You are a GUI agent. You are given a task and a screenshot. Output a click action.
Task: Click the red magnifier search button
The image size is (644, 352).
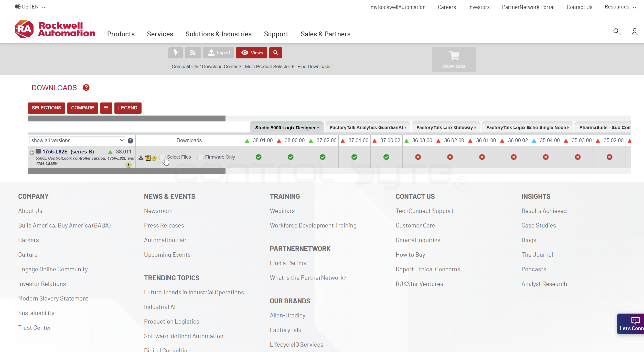coord(276,53)
